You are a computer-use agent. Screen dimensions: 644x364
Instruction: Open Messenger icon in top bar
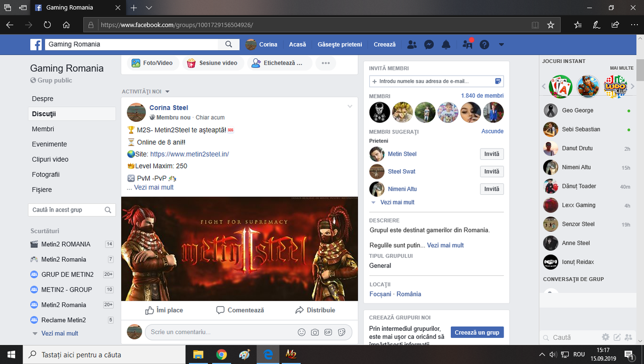429,44
